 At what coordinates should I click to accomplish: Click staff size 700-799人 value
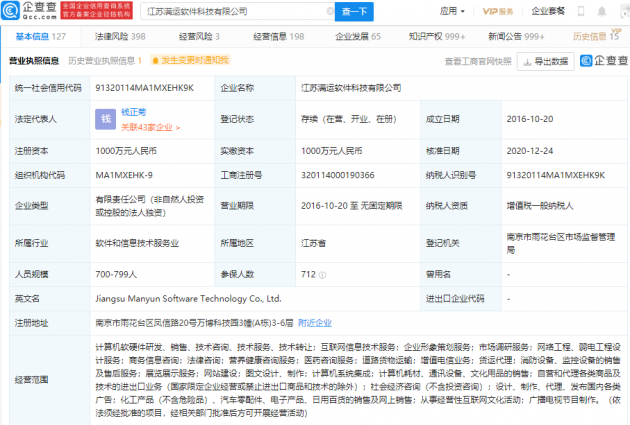(x=116, y=274)
